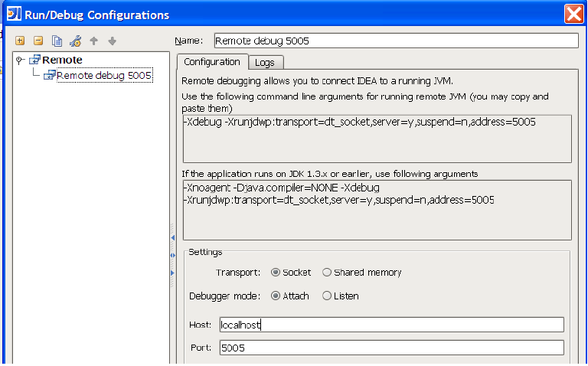The width and height of the screenshot is (588, 366).
Task: Click the Host input field
Action: (390, 325)
